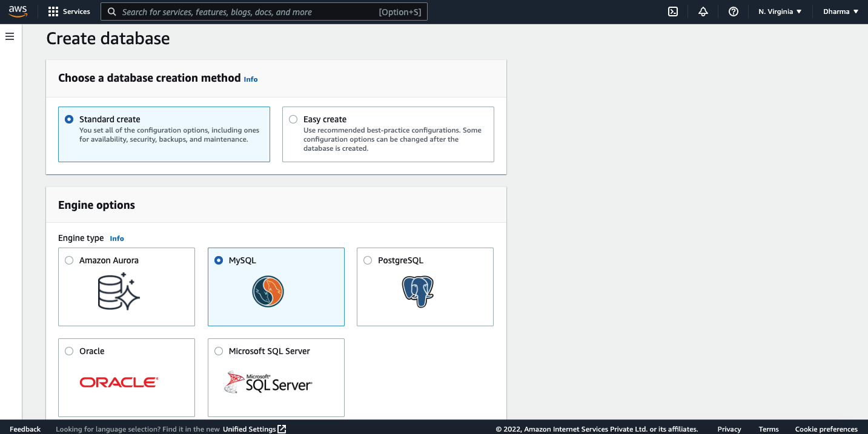Screen dimensions: 868x434
Task: Choose Oracle engine type radio
Action: pyautogui.click(x=69, y=351)
